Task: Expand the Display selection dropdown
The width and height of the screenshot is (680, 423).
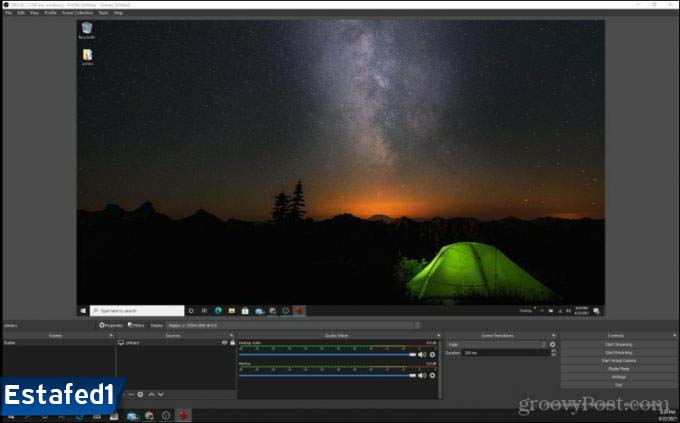Action: [294, 325]
